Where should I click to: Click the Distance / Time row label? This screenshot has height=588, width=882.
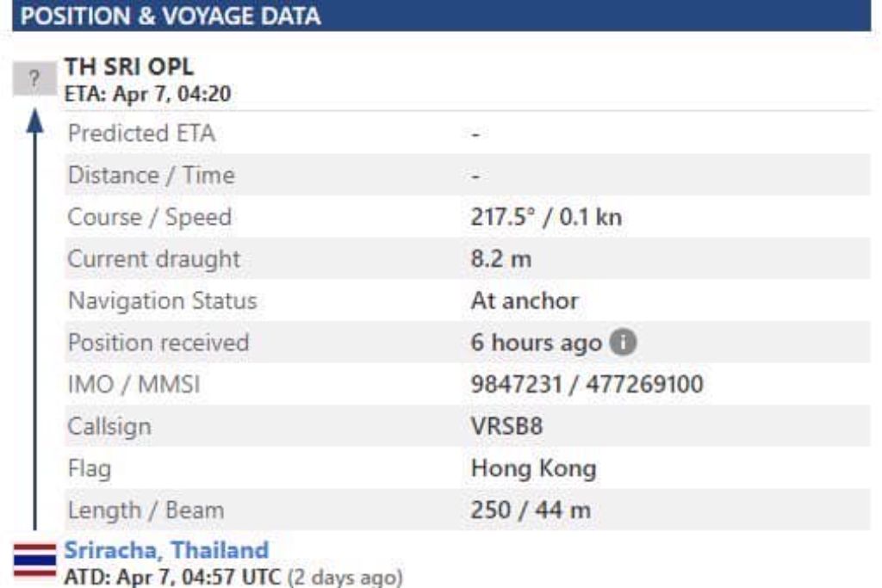[x=152, y=176]
